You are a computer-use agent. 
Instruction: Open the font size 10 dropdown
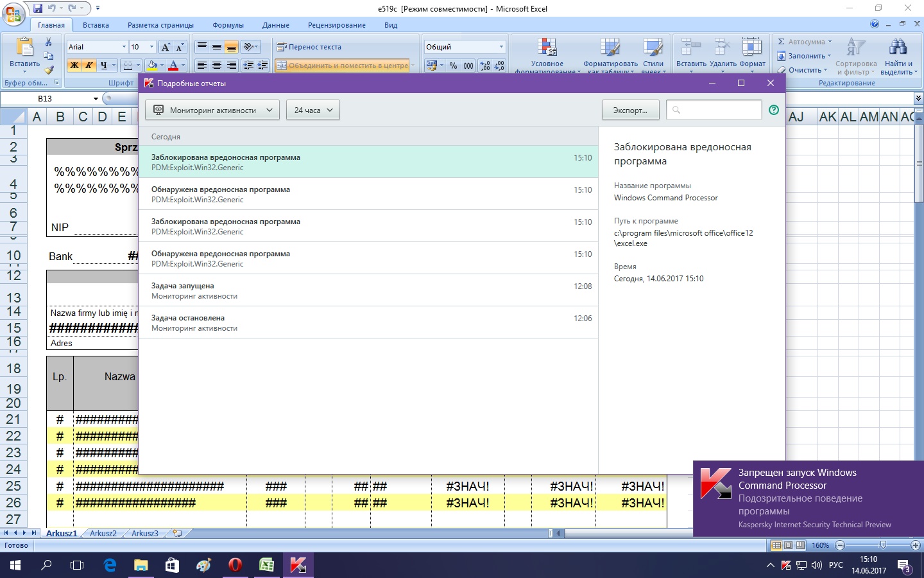pyautogui.click(x=151, y=47)
